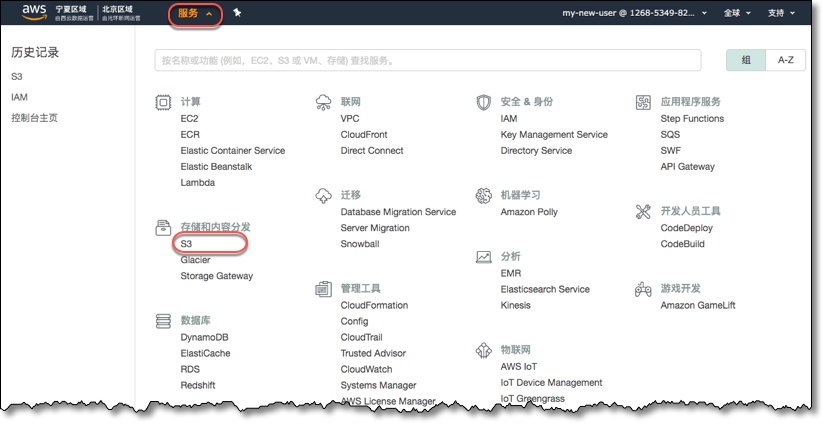Image resolution: width=822 pixels, height=423 pixels.
Task: Click the 数据库 stacked disks icon
Action: pyautogui.click(x=164, y=321)
